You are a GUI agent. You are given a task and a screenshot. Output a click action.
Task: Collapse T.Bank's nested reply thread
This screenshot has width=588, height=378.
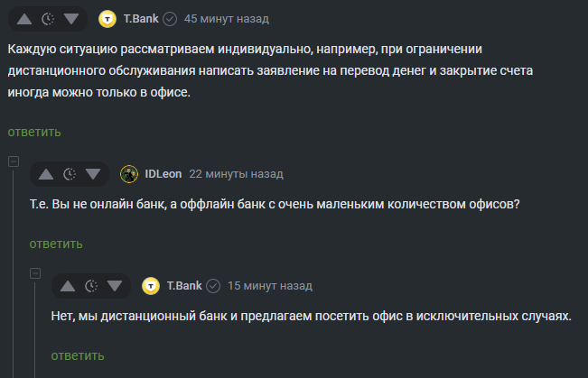pyautogui.click(x=35, y=273)
